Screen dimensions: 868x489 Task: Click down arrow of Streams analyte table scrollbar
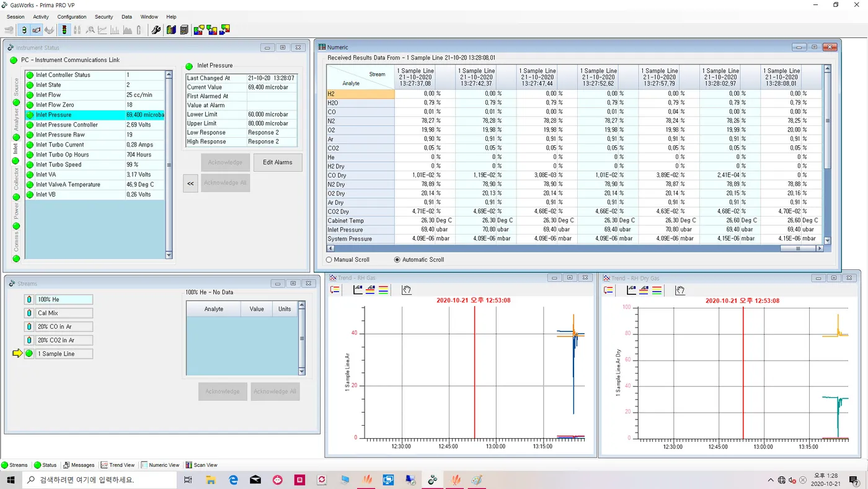(x=302, y=372)
